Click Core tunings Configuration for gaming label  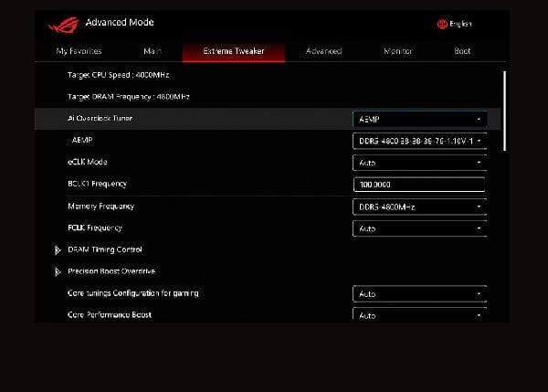click(x=133, y=293)
